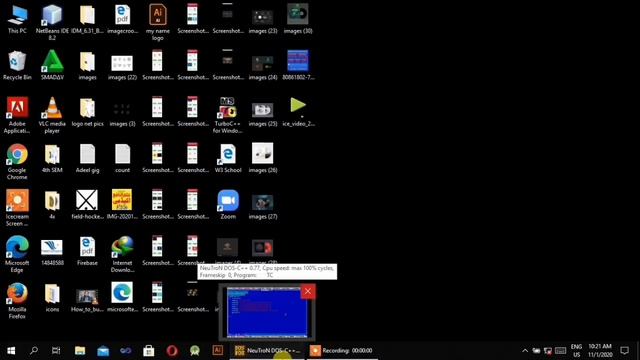Viewport: 640px width, 360px height.
Task: Select the images (24) file icon
Action: point(263,65)
